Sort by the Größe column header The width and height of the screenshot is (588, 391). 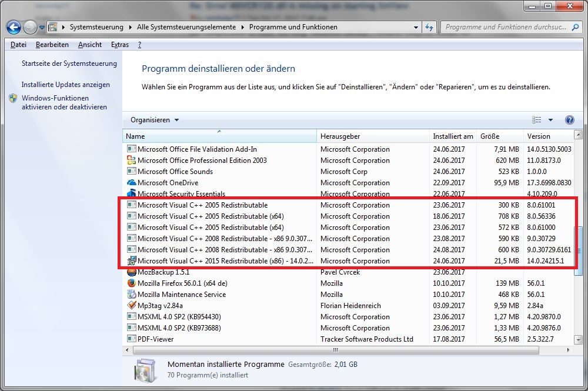tap(499, 136)
